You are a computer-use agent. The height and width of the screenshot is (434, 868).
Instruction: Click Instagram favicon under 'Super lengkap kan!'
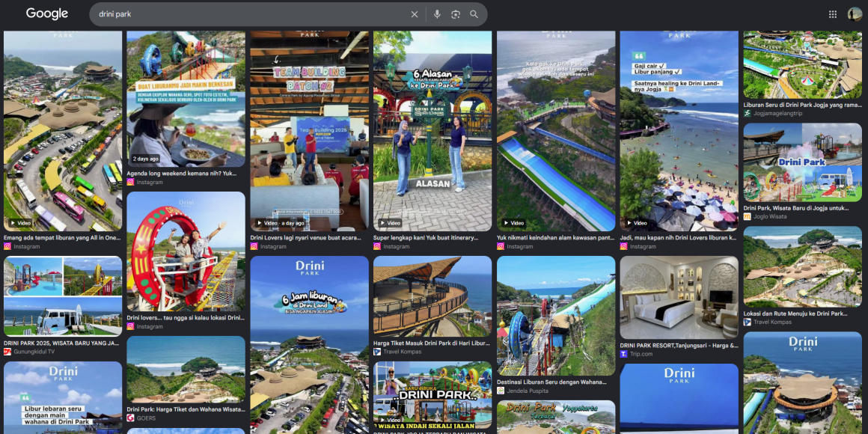tap(377, 246)
